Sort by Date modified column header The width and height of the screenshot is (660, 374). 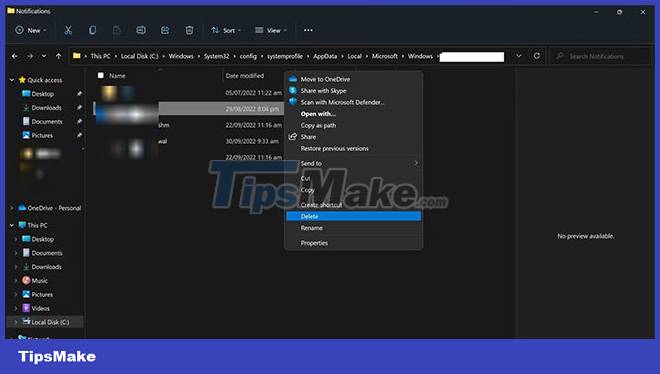[245, 76]
